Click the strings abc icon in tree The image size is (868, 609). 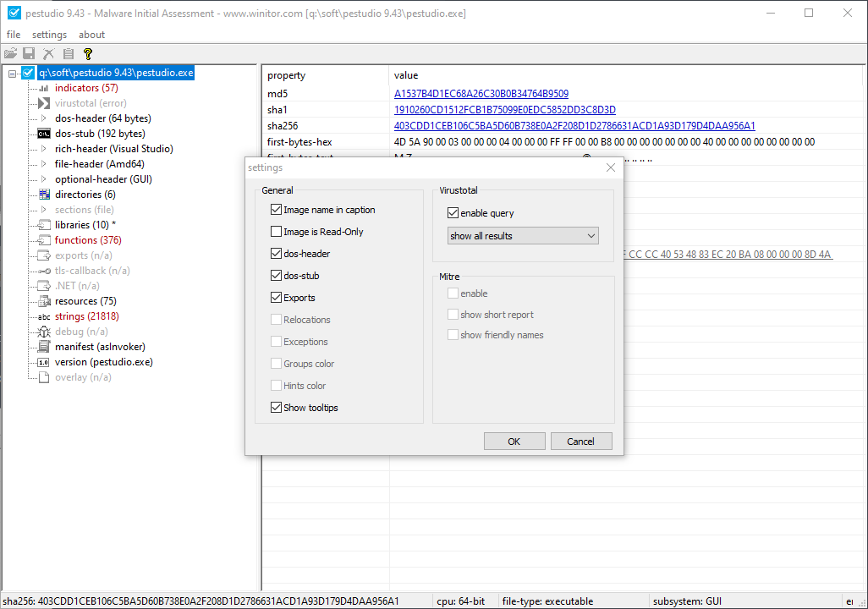[44, 316]
